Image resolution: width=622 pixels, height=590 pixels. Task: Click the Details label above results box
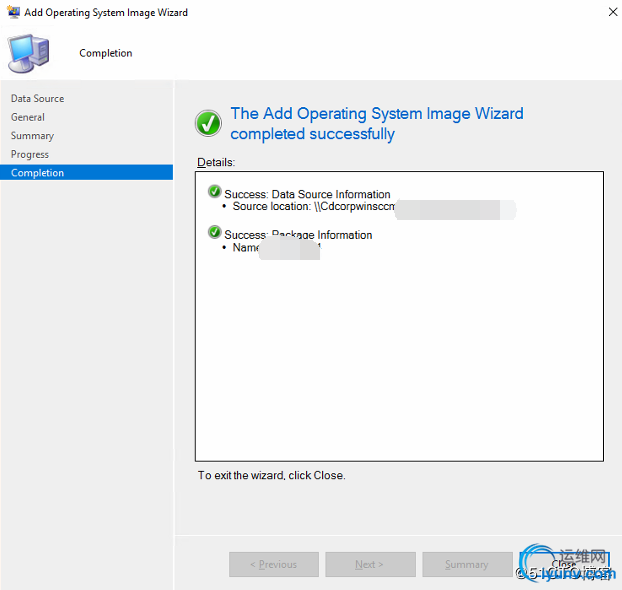click(216, 162)
